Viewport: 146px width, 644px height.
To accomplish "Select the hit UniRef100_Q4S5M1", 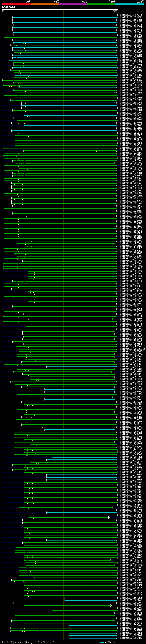I will (x=131, y=246).
